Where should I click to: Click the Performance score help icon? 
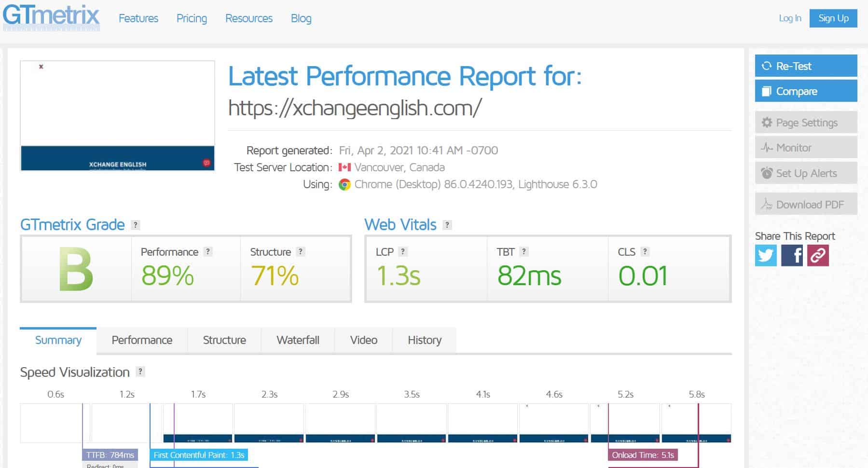(208, 251)
